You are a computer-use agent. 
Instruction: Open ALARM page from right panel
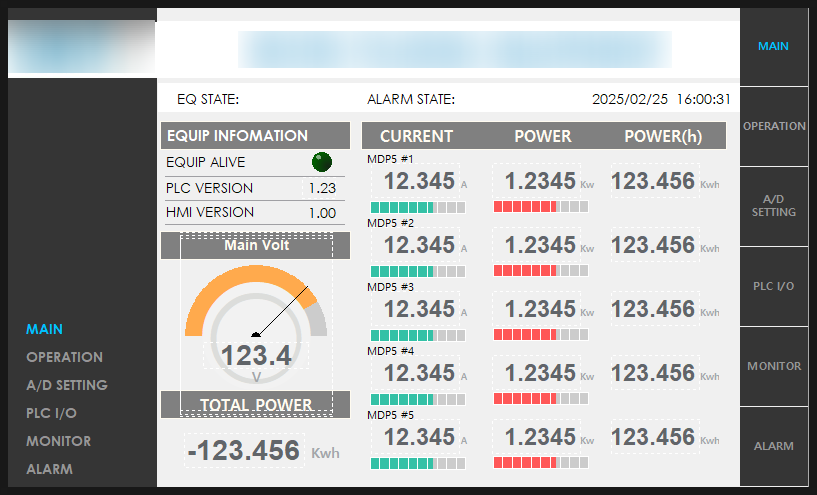[x=774, y=446]
